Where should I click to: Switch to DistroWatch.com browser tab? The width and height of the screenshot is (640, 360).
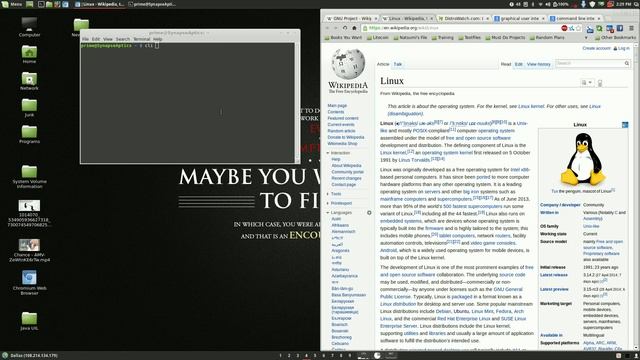coord(463,18)
